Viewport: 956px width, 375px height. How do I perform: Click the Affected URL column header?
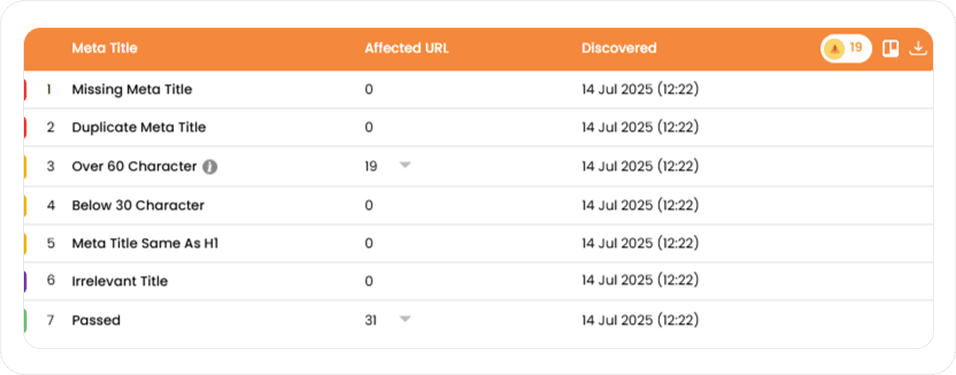coord(407,48)
